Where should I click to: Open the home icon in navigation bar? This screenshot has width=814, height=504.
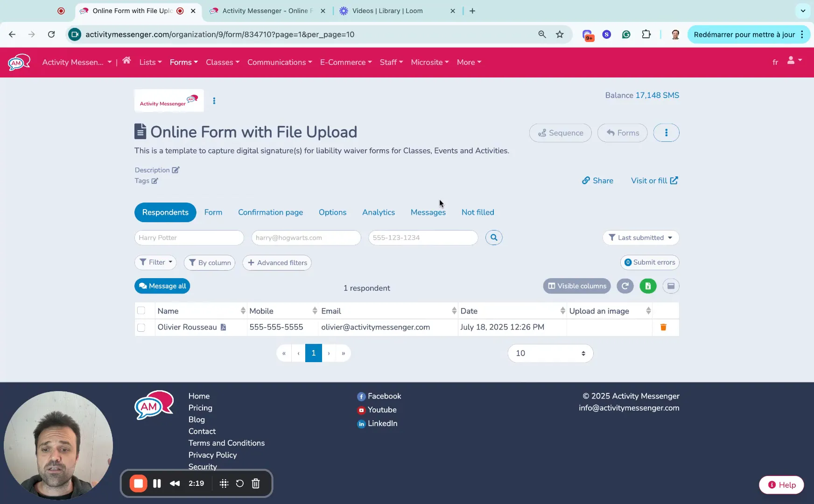(x=126, y=61)
